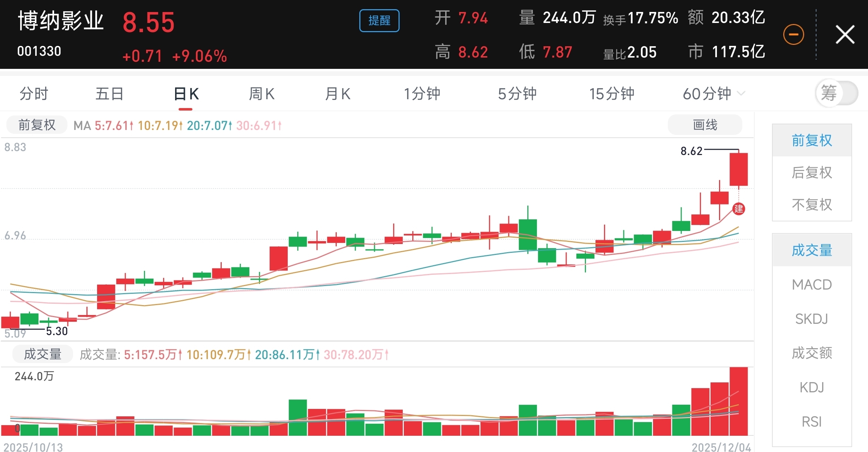Show the RSI indicator
Image resolution: width=868 pixels, height=452 pixels.
coord(812,422)
